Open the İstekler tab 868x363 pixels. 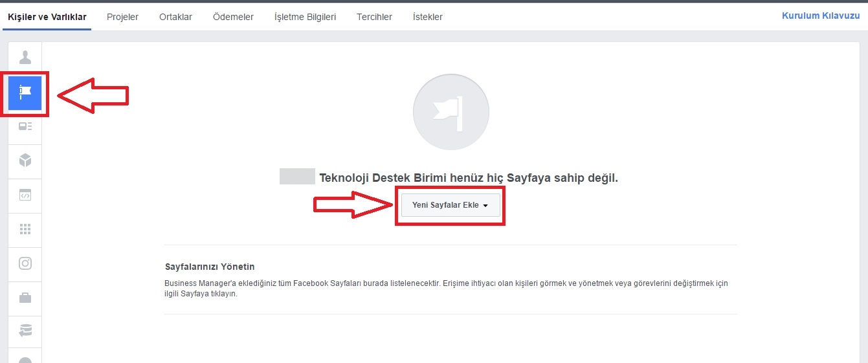tap(428, 17)
